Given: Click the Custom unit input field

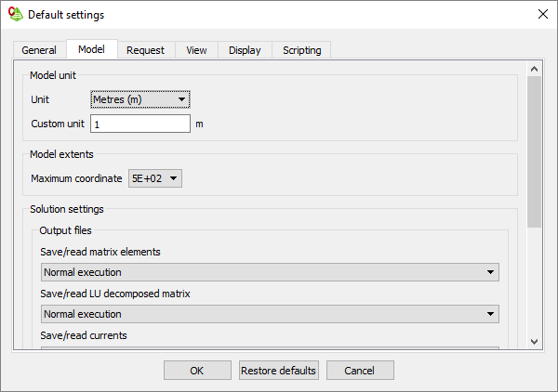Looking at the screenshot, I should (140, 124).
